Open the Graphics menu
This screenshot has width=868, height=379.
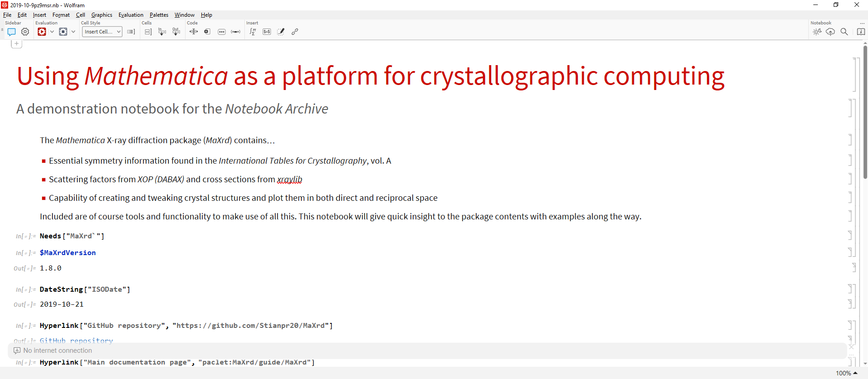pyautogui.click(x=102, y=15)
